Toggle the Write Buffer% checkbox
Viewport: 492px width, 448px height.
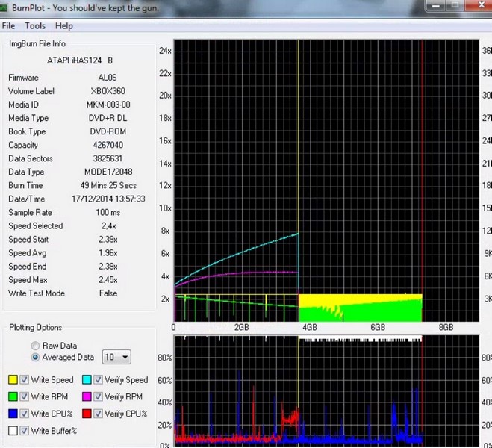coord(25,431)
